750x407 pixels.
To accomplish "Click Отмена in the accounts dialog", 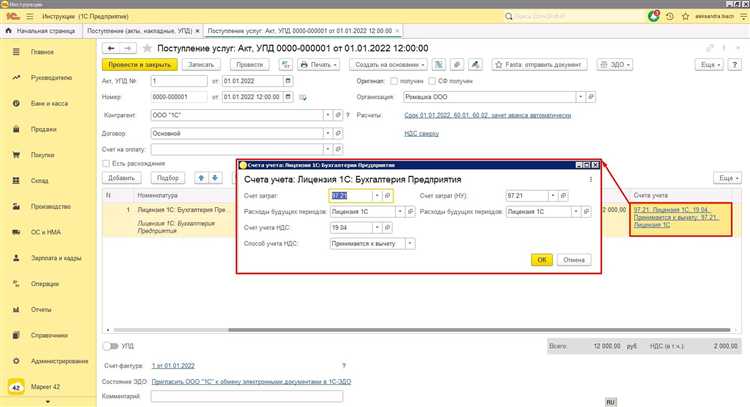I will click(x=574, y=260).
